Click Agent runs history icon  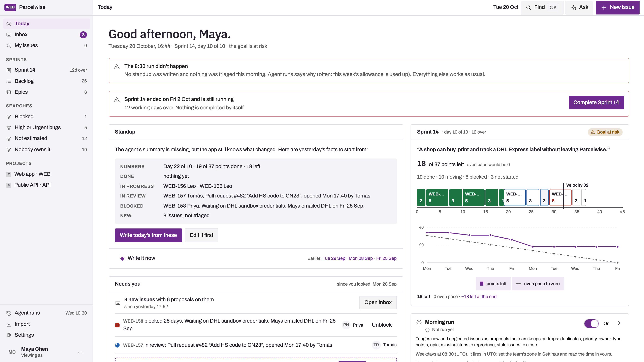point(9,313)
